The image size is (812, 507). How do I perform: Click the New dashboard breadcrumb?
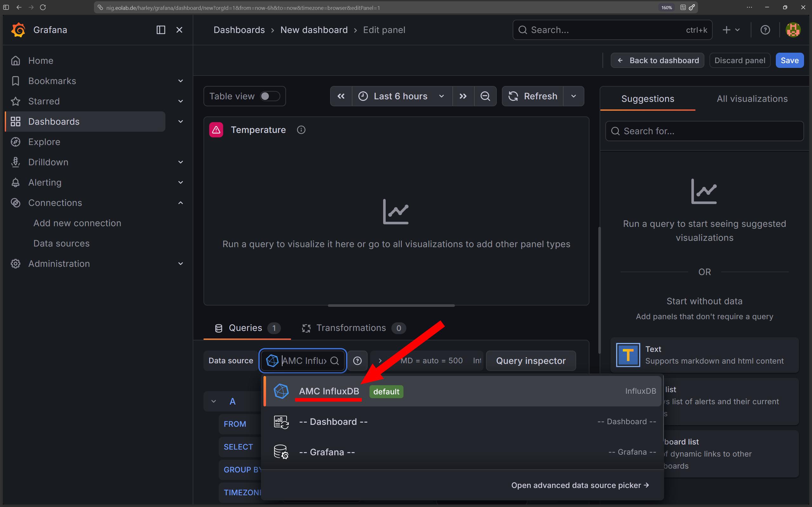coord(314,30)
